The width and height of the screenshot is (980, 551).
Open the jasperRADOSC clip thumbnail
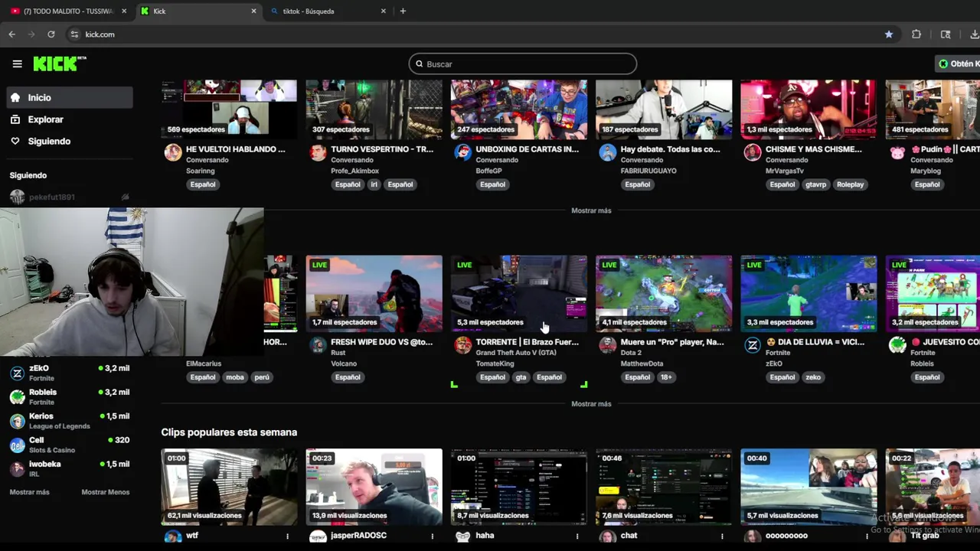pos(374,487)
